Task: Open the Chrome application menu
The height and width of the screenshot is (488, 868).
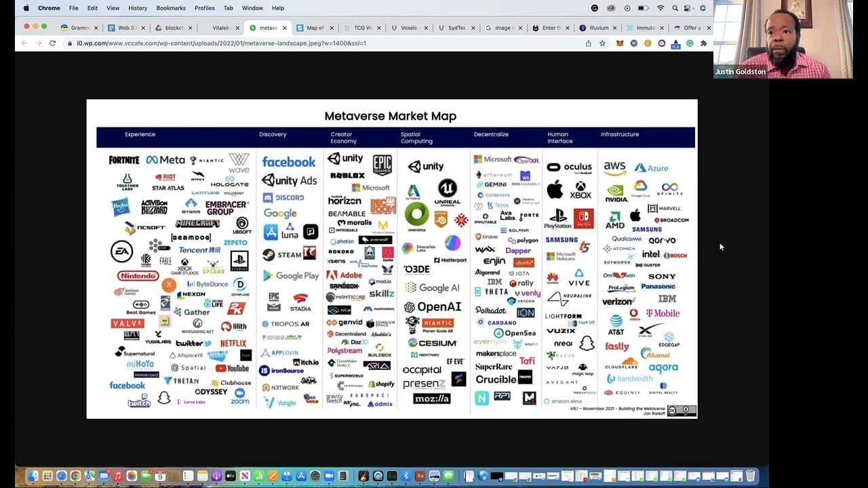Action: coord(49,8)
